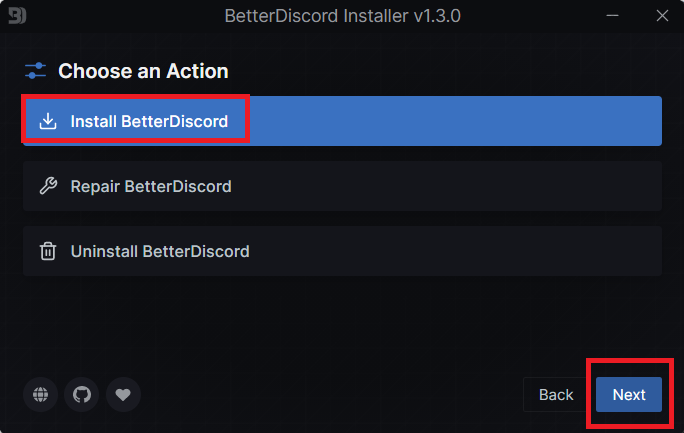Select the Repair BetterDiscord action
Screen dimensions: 684x433
342,187
